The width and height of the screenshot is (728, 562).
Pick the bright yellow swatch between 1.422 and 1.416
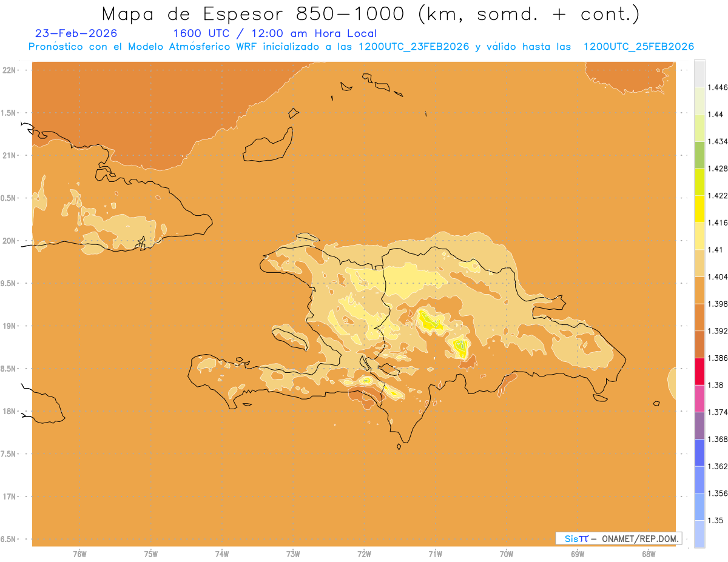[699, 209]
